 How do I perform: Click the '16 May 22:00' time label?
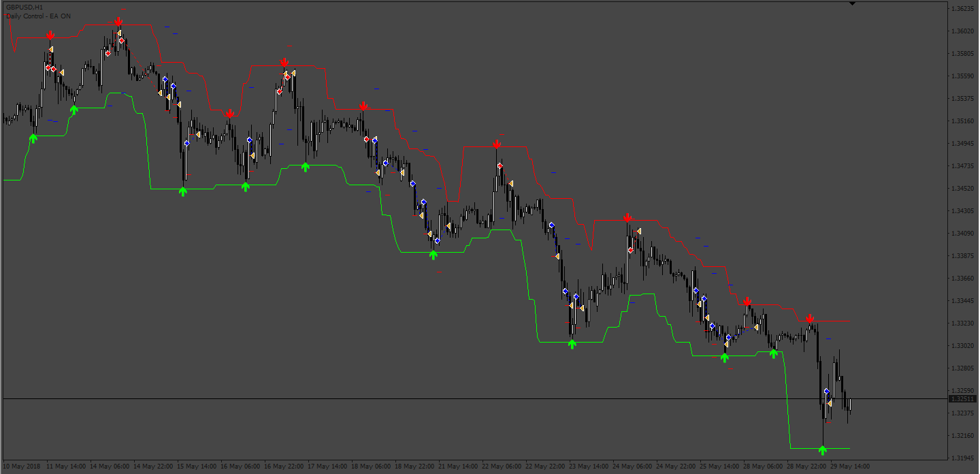coord(284,467)
